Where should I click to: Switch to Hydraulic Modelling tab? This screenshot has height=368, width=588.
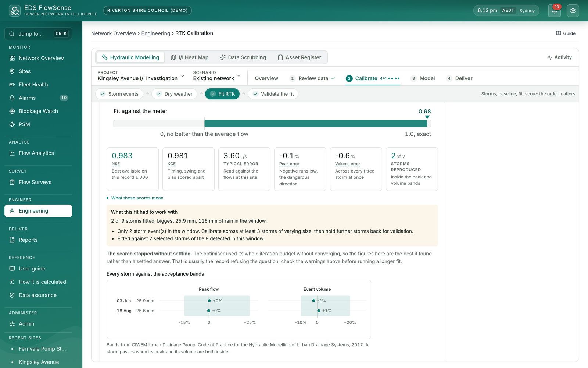coord(130,57)
